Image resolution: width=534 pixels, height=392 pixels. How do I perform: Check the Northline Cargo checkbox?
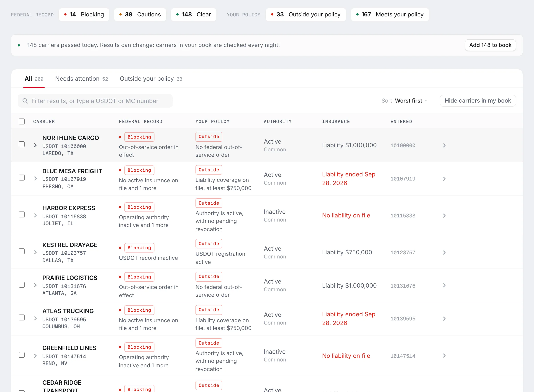[22, 144]
